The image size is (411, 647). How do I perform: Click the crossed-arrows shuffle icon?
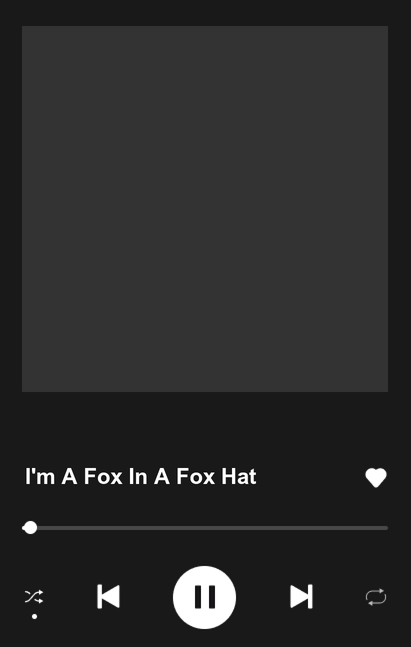34,597
